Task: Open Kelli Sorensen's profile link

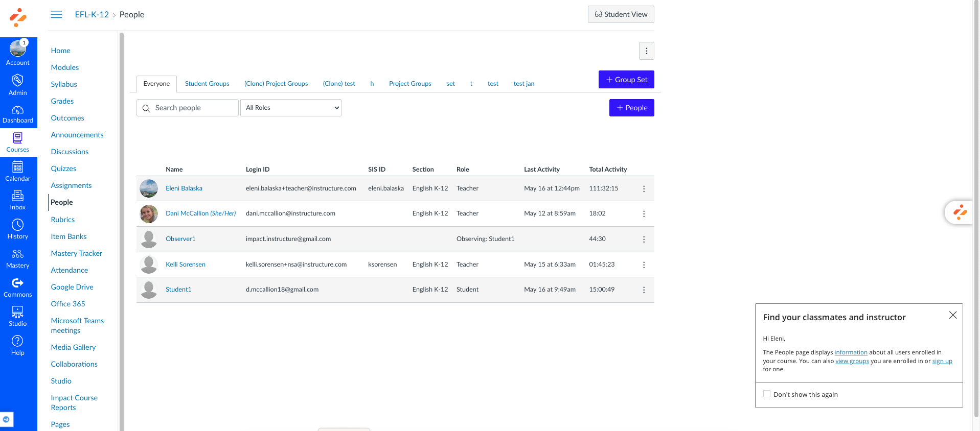Action: (186, 265)
